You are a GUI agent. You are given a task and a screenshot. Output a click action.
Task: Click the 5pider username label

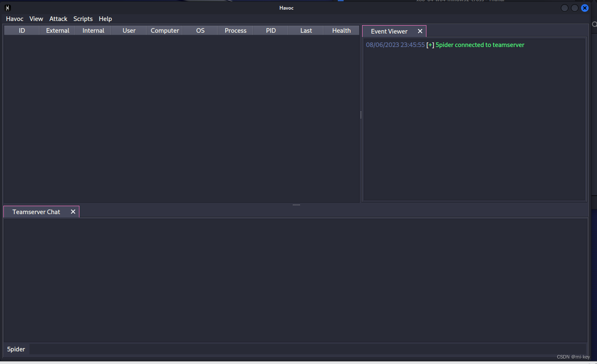(x=16, y=349)
